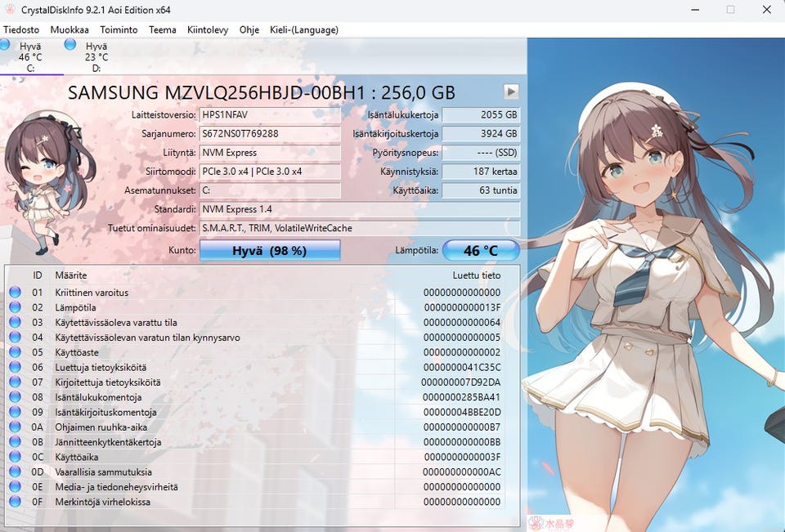Open the Ohje menu
This screenshot has width=785, height=532.
(249, 30)
